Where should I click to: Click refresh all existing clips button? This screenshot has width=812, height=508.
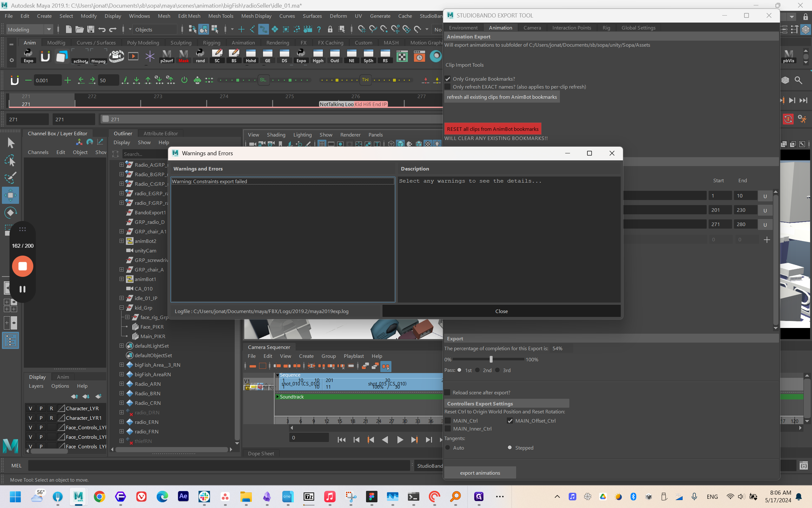(x=501, y=97)
